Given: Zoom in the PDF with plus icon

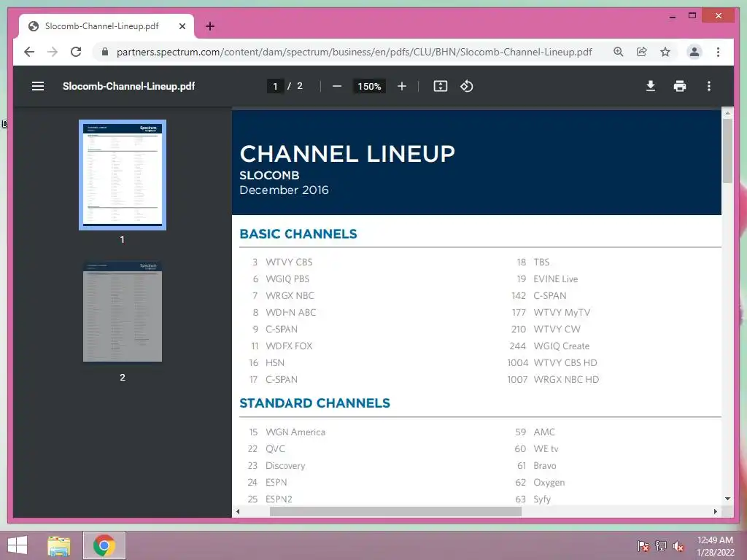Looking at the screenshot, I should point(402,86).
